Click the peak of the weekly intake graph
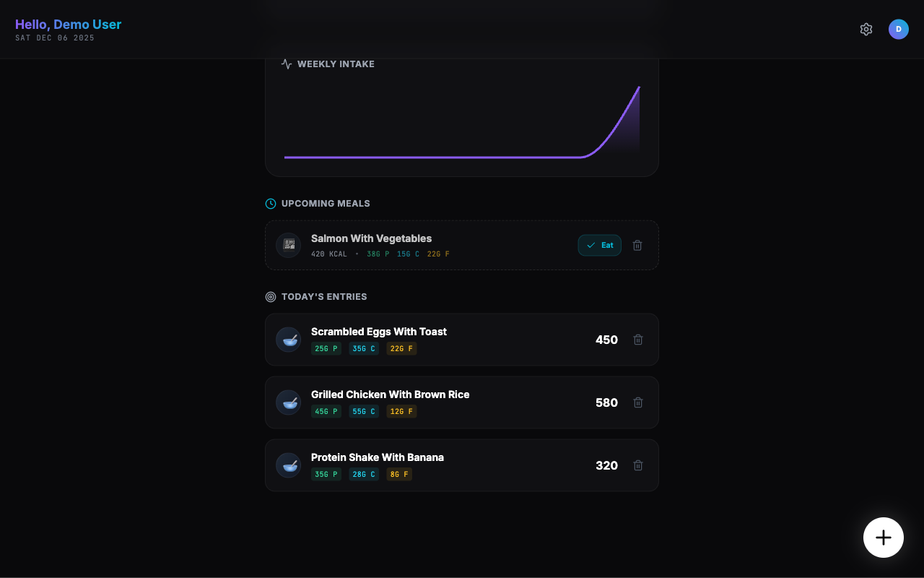The height and width of the screenshot is (578, 924). coord(638,88)
